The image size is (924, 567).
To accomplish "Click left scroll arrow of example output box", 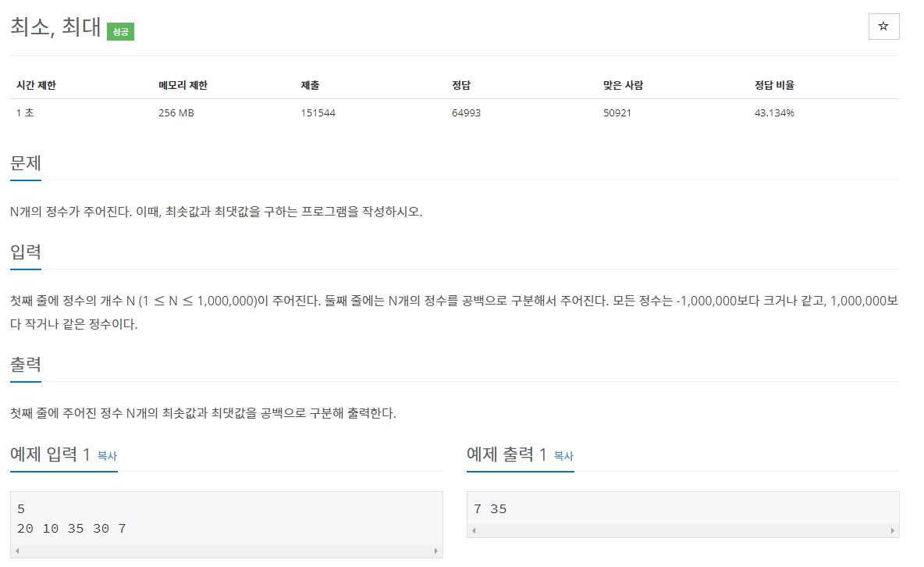I will click(474, 531).
